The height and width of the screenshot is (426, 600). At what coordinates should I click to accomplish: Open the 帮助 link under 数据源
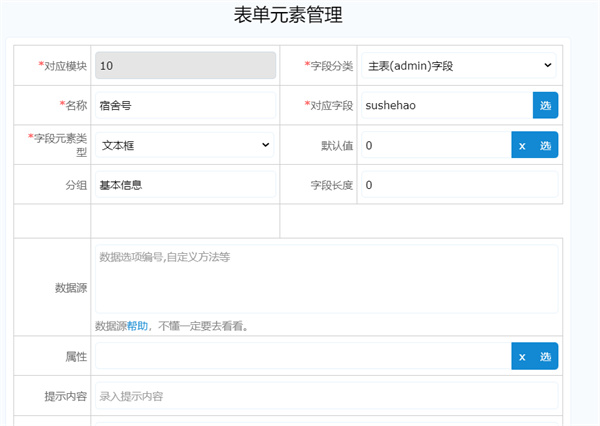tap(137, 326)
